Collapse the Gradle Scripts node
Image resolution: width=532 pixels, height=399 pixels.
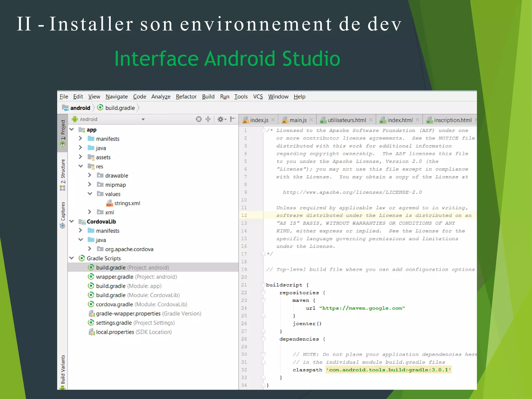72,258
